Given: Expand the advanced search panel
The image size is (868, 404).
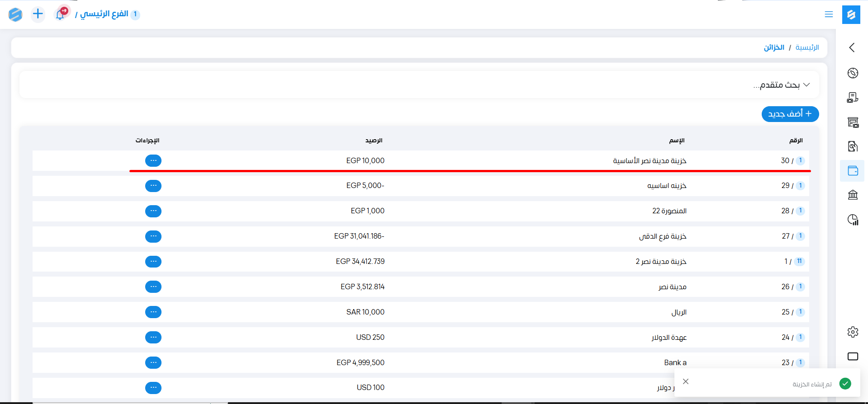Looking at the screenshot, I should [782, 85].
